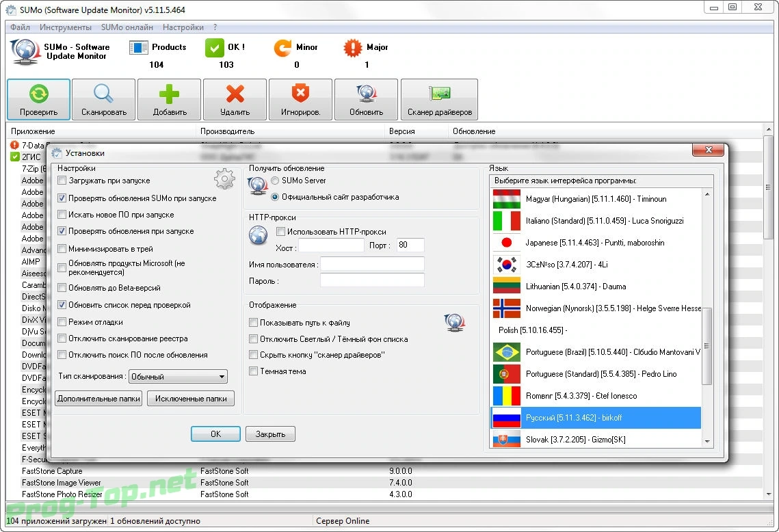
Task: Click the Имя пользователя input field
Action: [372, 264]
